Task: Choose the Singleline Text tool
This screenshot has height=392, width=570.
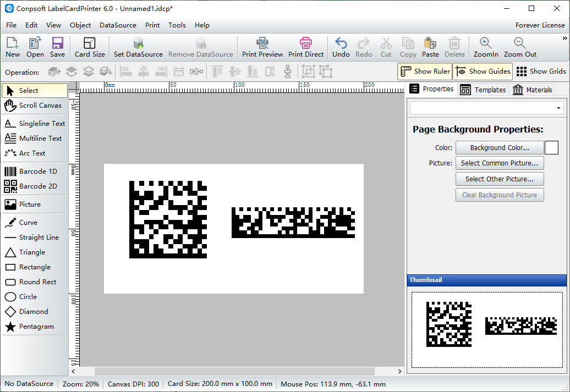Action: [35, 124]
